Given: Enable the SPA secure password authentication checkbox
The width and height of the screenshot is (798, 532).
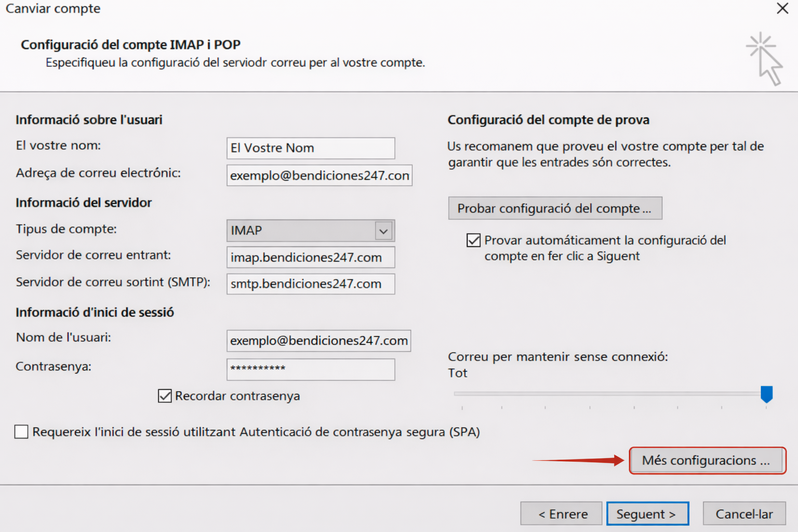Looking at the screenshot, I should pyautogui.click(x=21, y=432).
